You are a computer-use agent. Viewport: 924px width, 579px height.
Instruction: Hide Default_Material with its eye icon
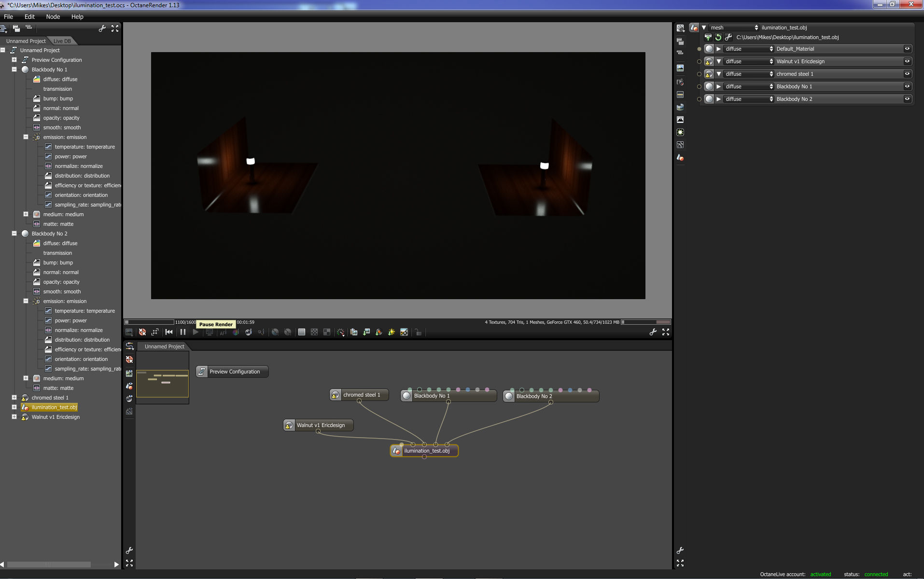pos(907,49)
